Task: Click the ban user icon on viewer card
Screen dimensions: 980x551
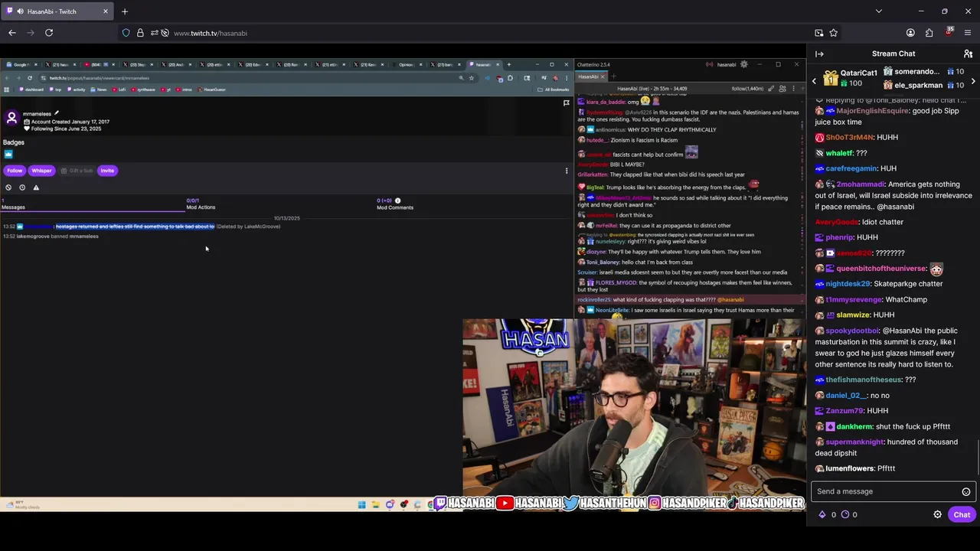Action: 8,187
